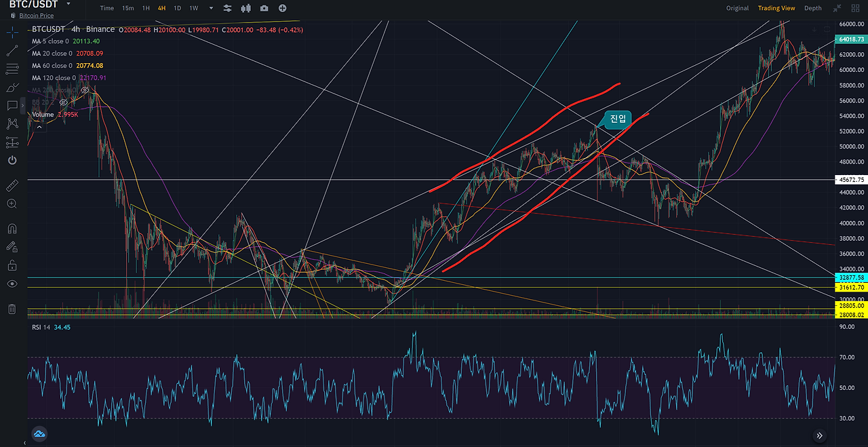Screen dimensions: 868x447
Task: Switch to the 1H timeframe
Action: [x=146, y=8]
